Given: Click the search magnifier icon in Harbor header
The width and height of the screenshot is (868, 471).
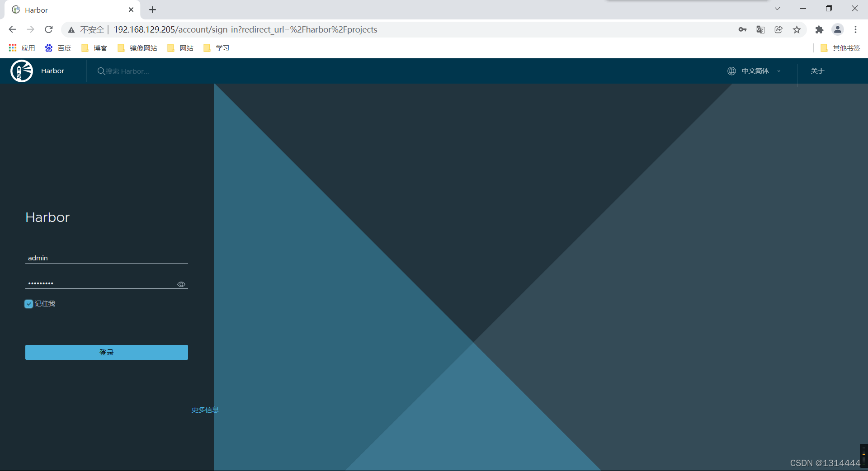Looking at the screenshot, I should coord(101,71).
